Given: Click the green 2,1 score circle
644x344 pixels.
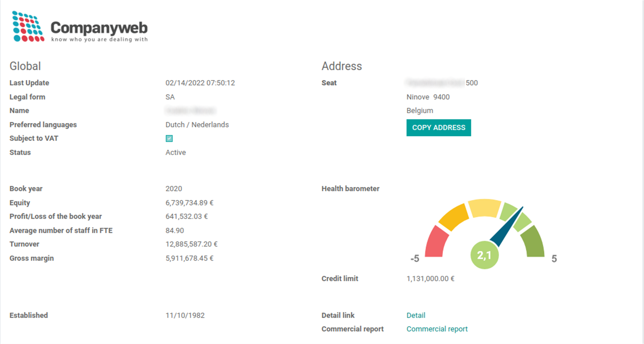Looking at the screenshot, I should tap(484, 255).
